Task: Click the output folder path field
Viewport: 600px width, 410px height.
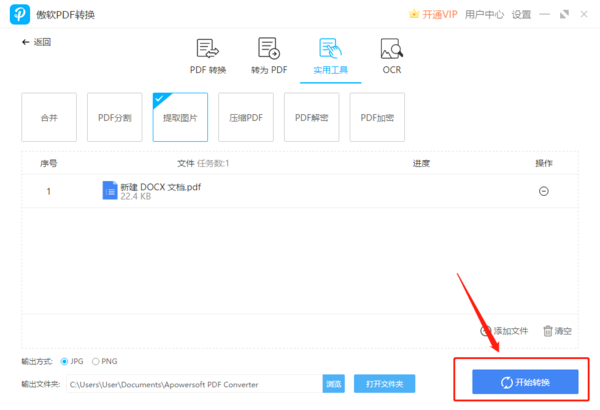Action: (194, 384)
